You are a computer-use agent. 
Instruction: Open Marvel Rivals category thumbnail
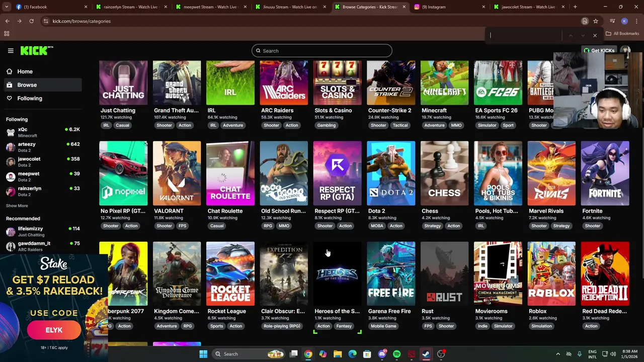(x=551, y=173)
